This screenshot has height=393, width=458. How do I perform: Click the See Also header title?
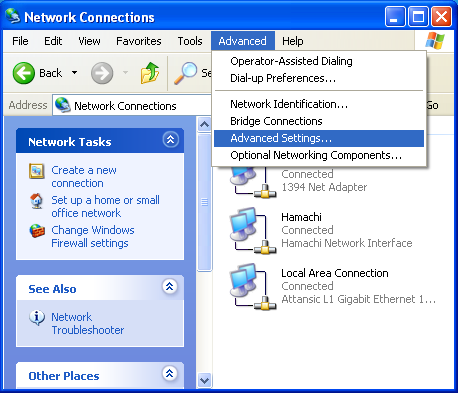tap(52, 289)
